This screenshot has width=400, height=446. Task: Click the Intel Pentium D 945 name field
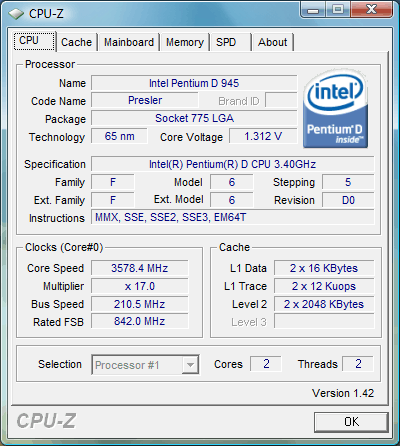point(194,83)
